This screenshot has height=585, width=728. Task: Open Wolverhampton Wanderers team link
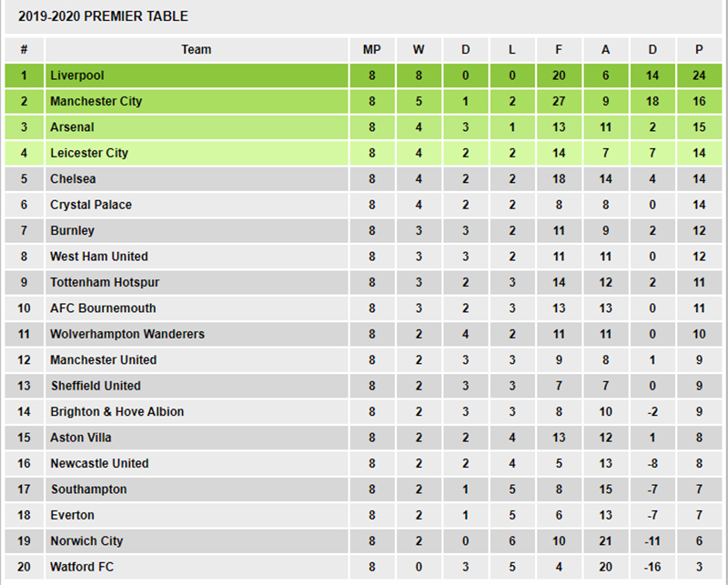[127, 334]
